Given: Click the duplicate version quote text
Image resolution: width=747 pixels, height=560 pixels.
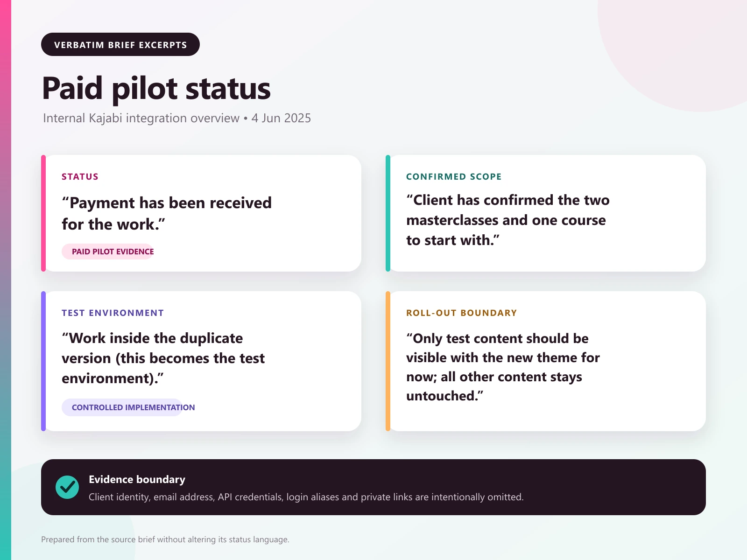Looking at the screenshot, I should [163, 358].
